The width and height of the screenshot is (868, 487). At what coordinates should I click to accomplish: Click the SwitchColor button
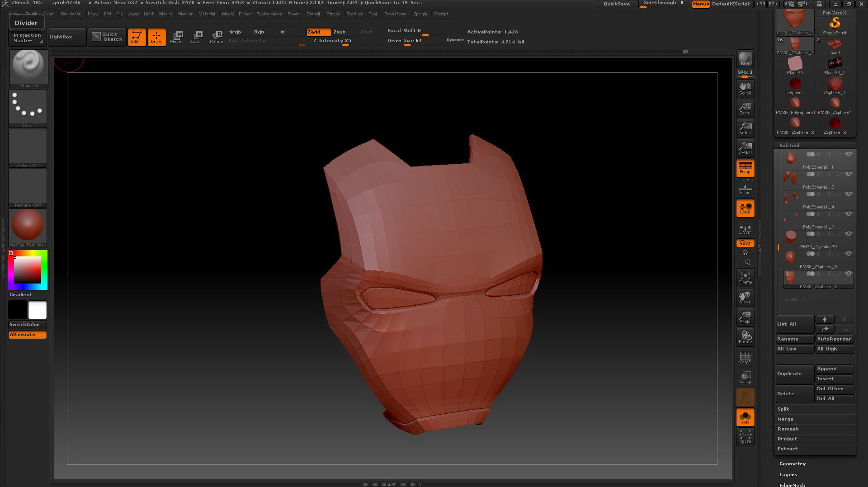click(x=28, y=325)
